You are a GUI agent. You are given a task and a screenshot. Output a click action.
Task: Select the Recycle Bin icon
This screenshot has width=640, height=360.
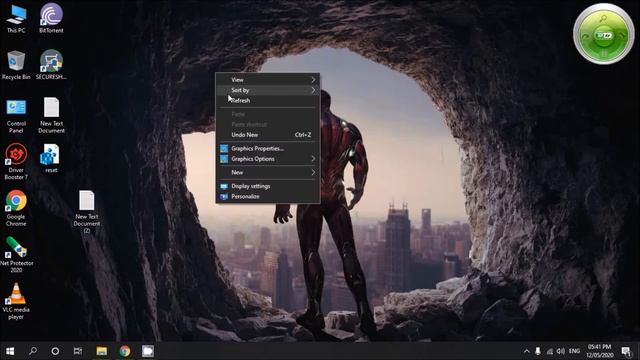point(16,65)
